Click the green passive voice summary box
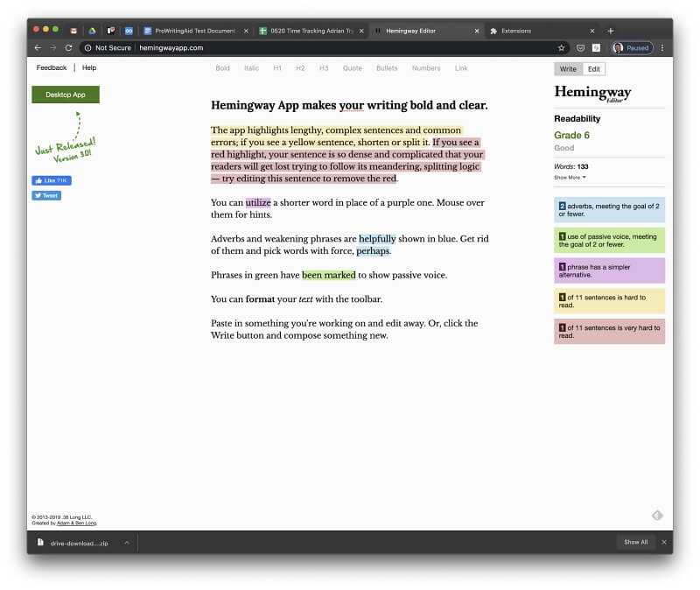The image size is (700, 590). (x=609, y=240)
